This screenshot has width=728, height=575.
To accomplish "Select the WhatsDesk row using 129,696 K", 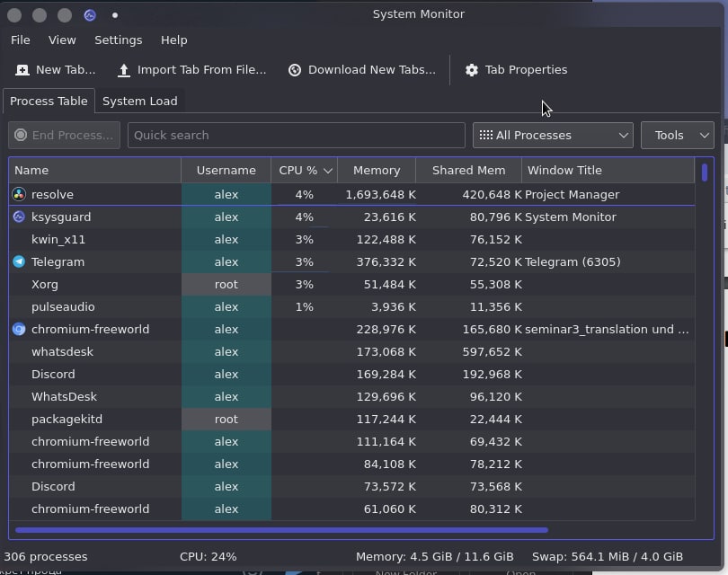I will pyautogui.click(x=352, y=396).
